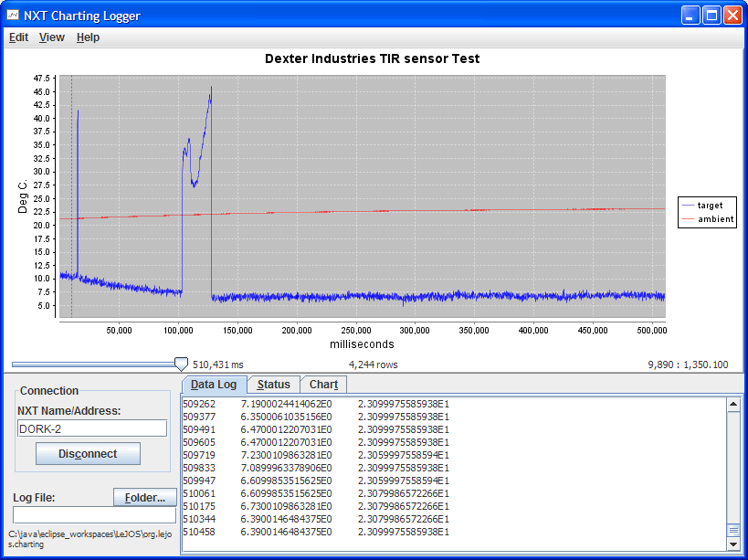748x560 pixels.
Task: Click the Data Log scrollbar thumb
Action: tap(733, 530)
